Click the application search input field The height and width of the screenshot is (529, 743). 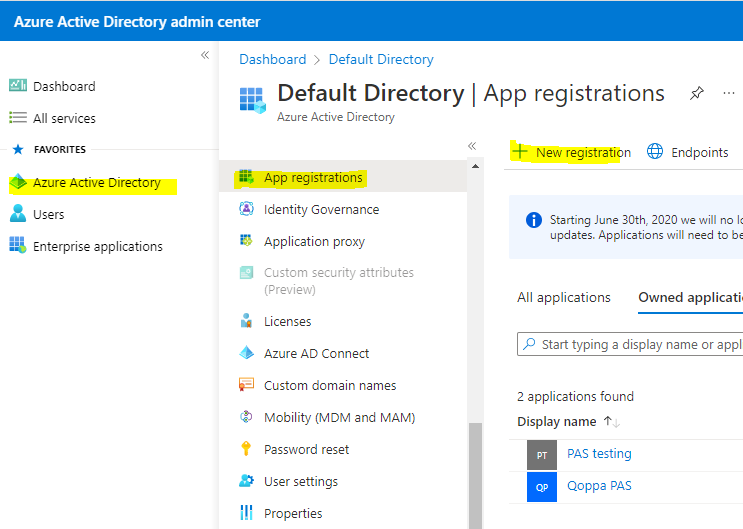click(630, 344)
